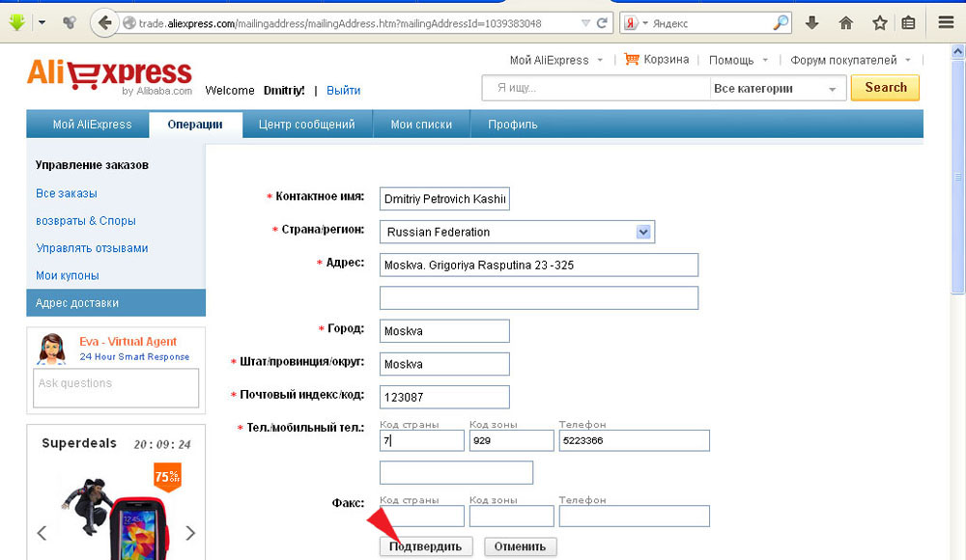Open Все заказы in the sidebar
This screenshot has width=966, height=560.
pyautogui.click(x=67, y=193)
